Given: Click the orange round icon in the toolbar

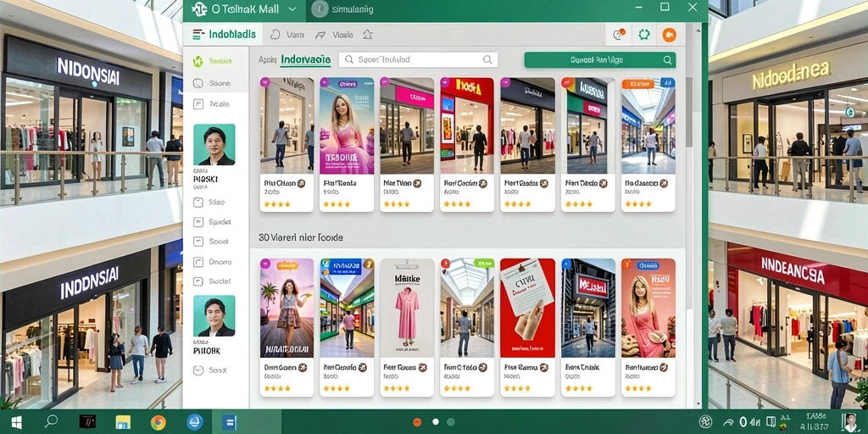Looking at the screenshot, I should pyautogui.click(x=670, y=35).
